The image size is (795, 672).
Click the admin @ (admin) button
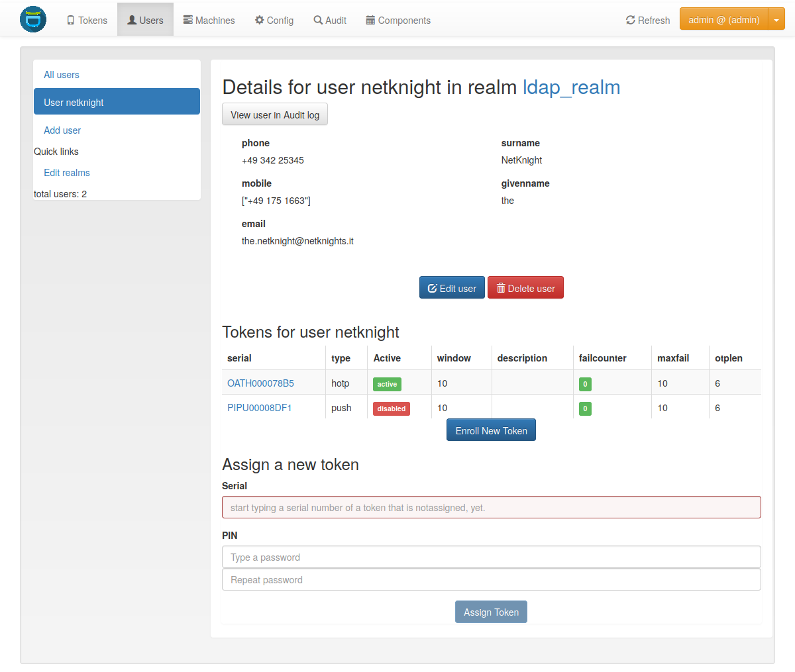pos(723,20)
